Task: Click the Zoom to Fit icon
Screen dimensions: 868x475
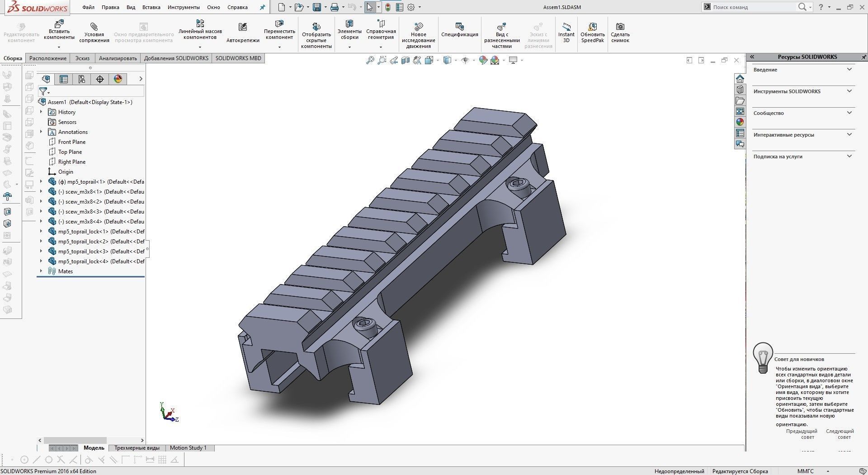Action: point(370,60)
